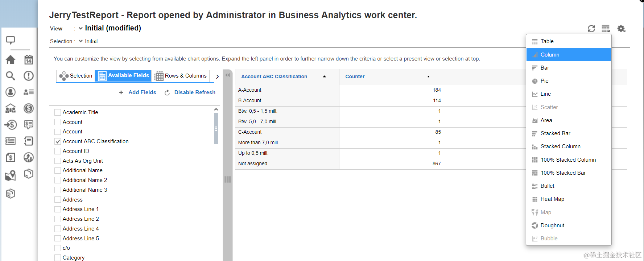
Task: Click the refresh icon above the report
Action: (591, 29)
